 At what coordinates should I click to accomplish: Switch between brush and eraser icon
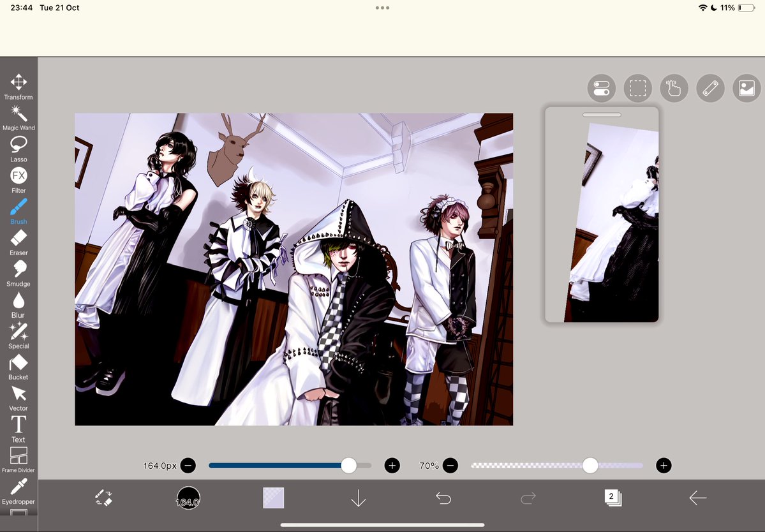click(103, 498)
